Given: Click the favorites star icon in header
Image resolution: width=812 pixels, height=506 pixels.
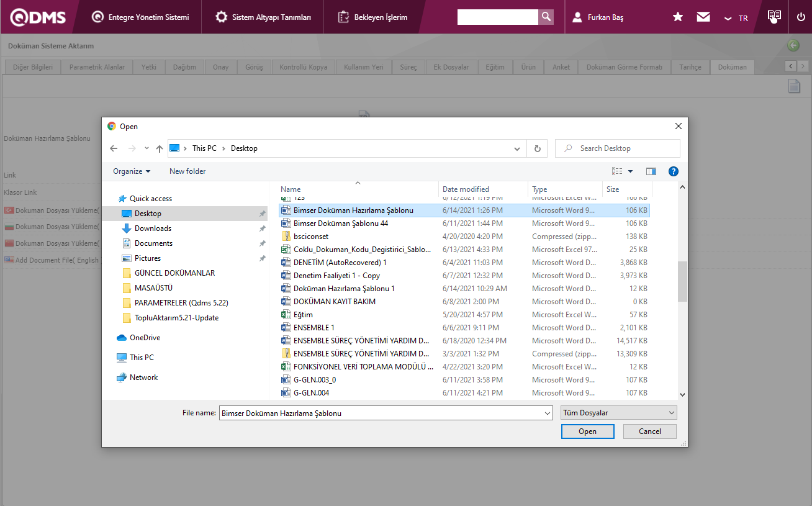Looking at the screenshot, I should [x=678, y=17].
